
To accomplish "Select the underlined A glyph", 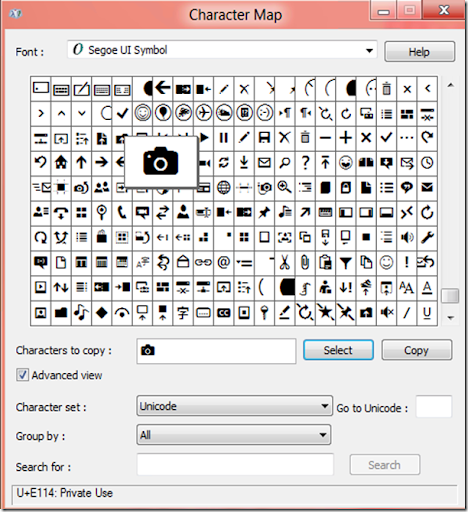I will [427, 287].
